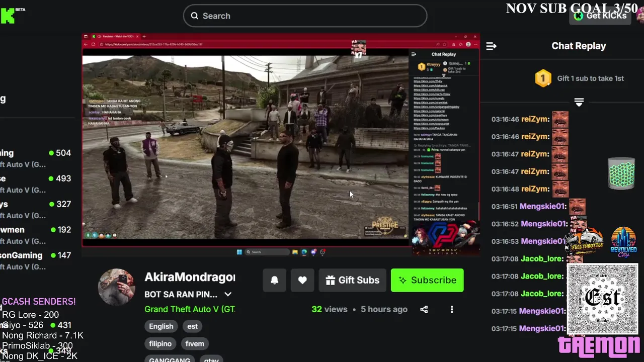Open sidebar channel with 147 viewers

(36, 261)
